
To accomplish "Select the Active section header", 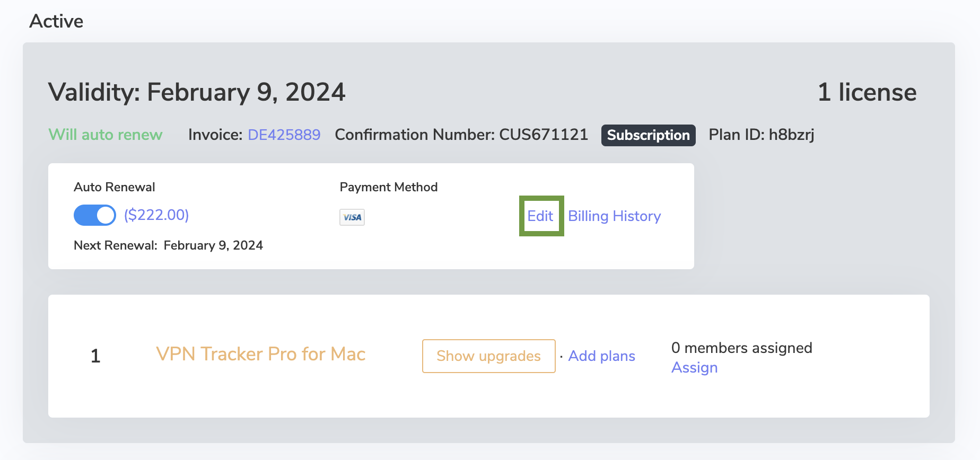I will (56, 21).
